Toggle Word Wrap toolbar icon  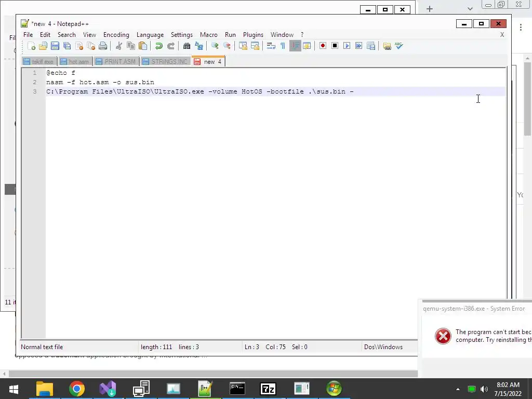271,46
